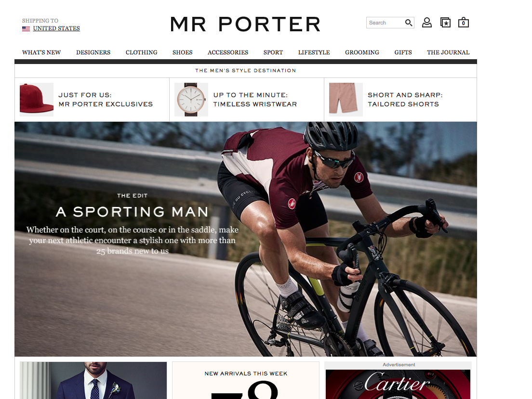Click the red cap thumbnail
532x399 pixels.
click(x=37, y=99)
